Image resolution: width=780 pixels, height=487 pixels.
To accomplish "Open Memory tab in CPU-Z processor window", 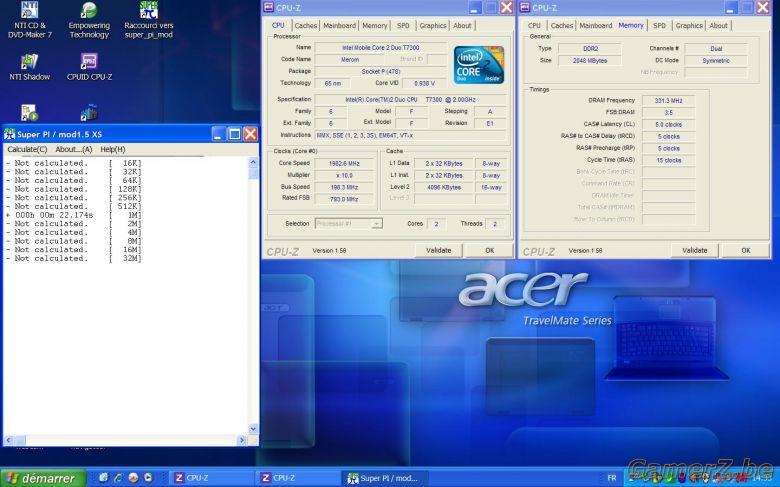I will coord(375,25).
